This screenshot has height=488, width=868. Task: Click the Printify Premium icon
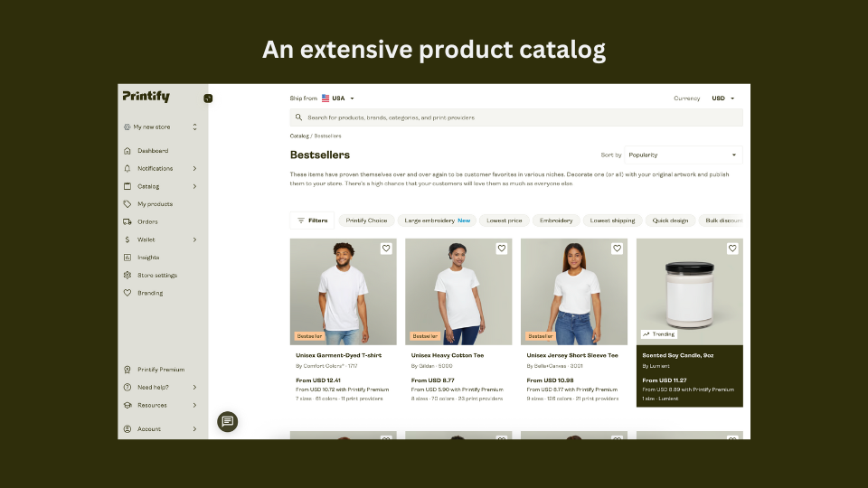(127, 370)
